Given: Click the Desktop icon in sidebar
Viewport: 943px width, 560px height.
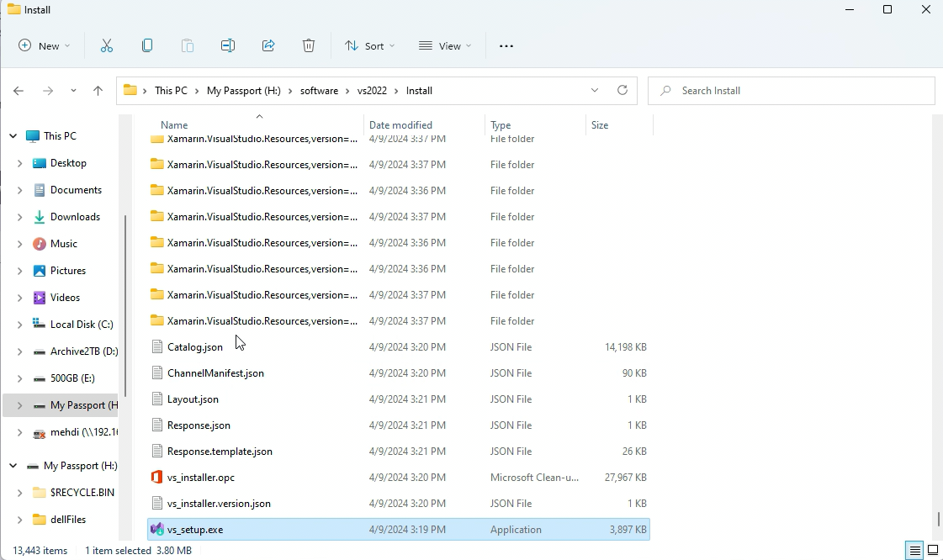Looking at the screenshot, I should pos(39,163).
